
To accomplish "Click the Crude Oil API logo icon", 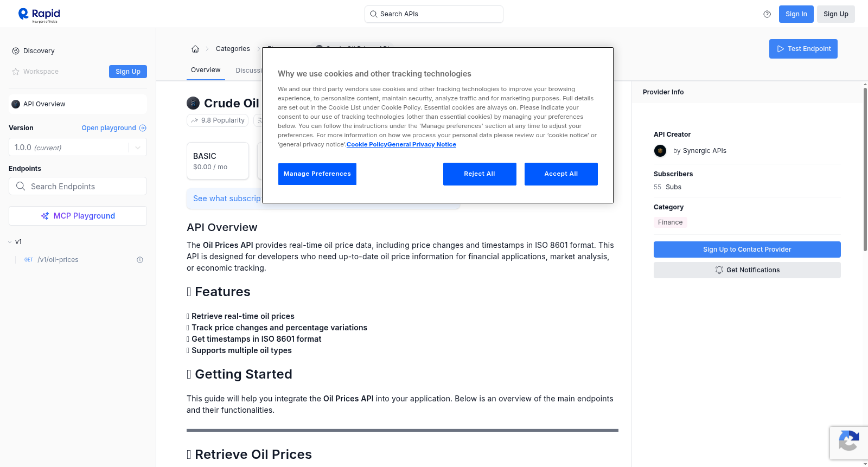I will 193,103.
